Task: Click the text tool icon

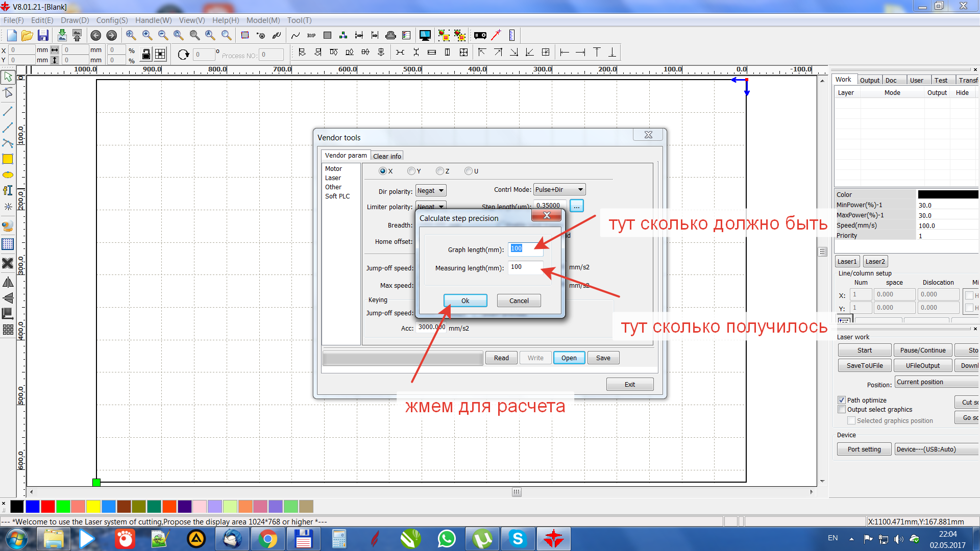Action: [8, 191]
